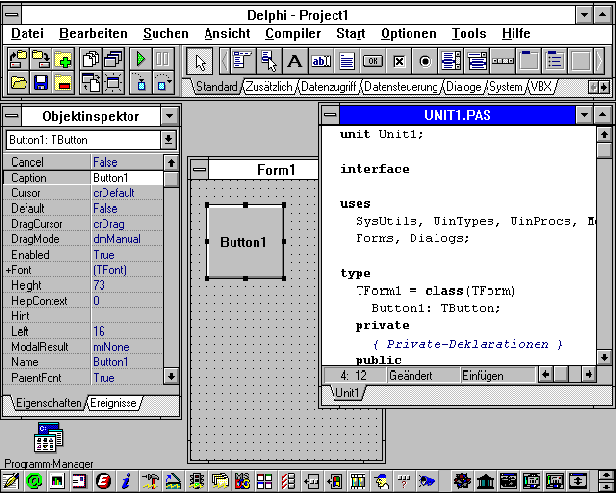Click right arrow to scroll palette tabs
Viewport: 616px width, 493px height.
pos(605,87)
